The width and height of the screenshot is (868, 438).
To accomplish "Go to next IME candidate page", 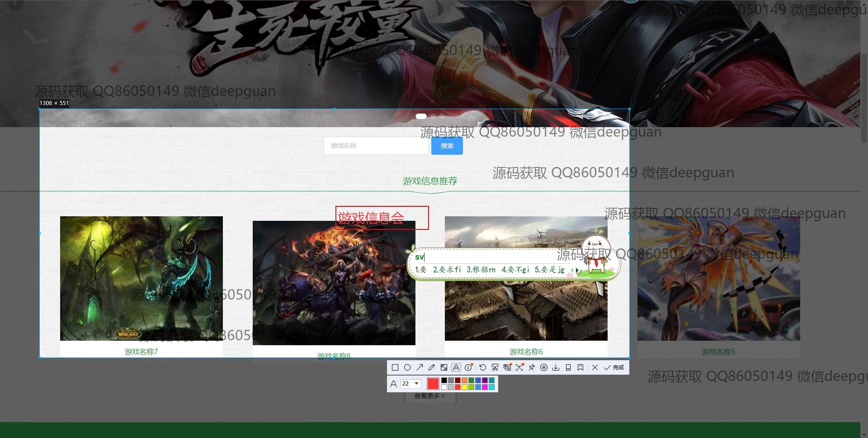I will click(577, 271).
